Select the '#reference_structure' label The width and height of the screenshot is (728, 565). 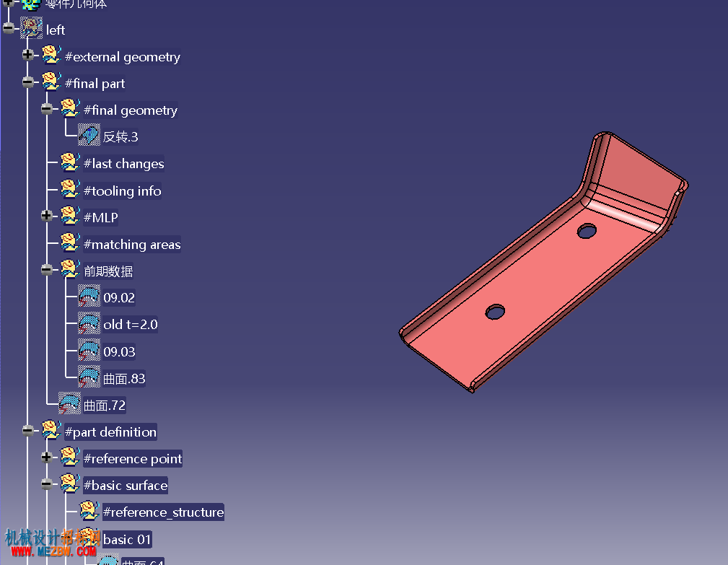click(x=163, y=512)
